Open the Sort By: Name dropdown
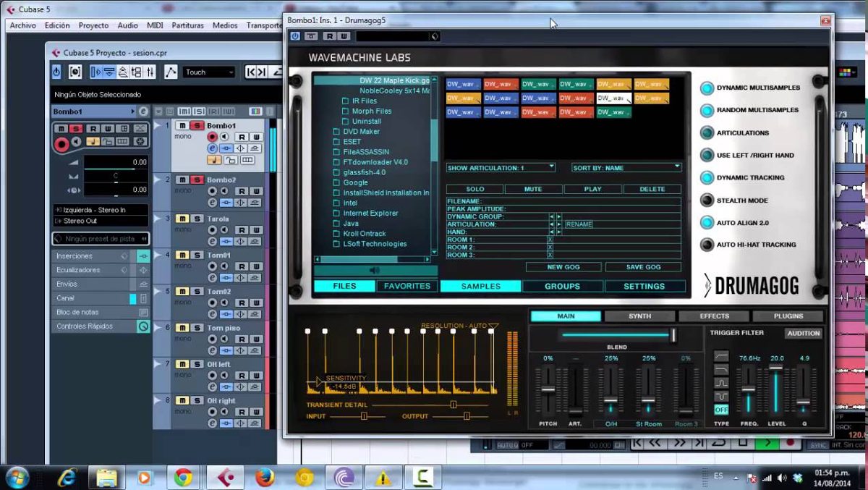 click(626, 167)
